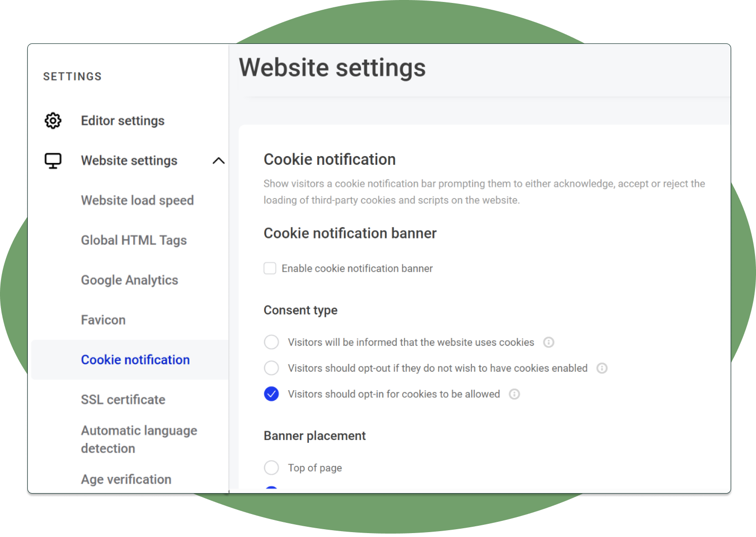The width and height of the screenshot is (756, 537).
Task: Click the gear icon beside Editor settings
Action: coord(53,120)
